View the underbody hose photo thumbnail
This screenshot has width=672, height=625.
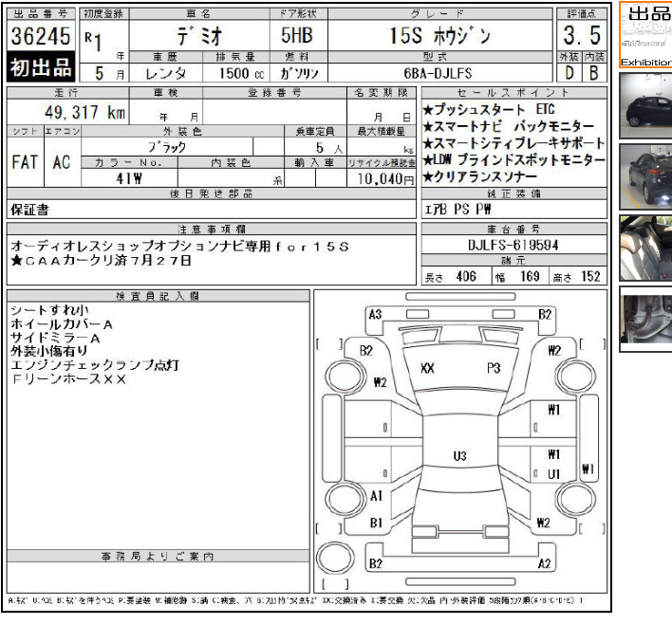645,319
